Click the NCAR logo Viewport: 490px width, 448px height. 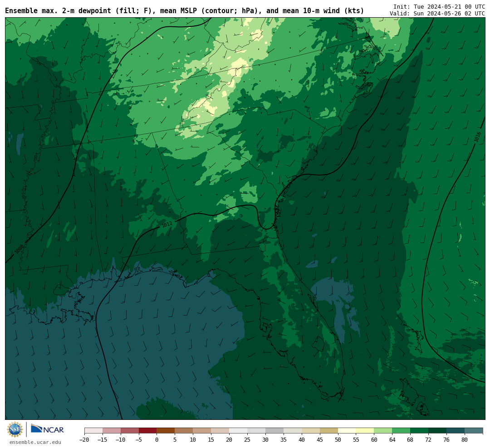point(47,429)
